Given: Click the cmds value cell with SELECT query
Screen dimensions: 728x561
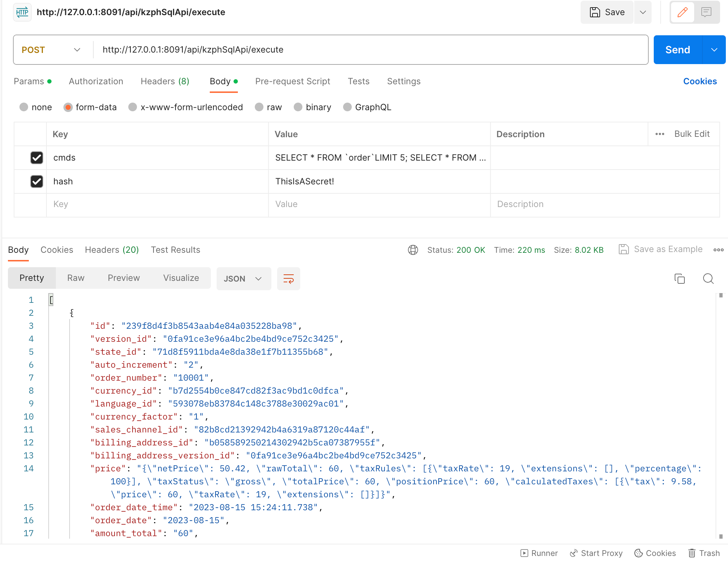Looking at the screenshot, I should point(379,158).
